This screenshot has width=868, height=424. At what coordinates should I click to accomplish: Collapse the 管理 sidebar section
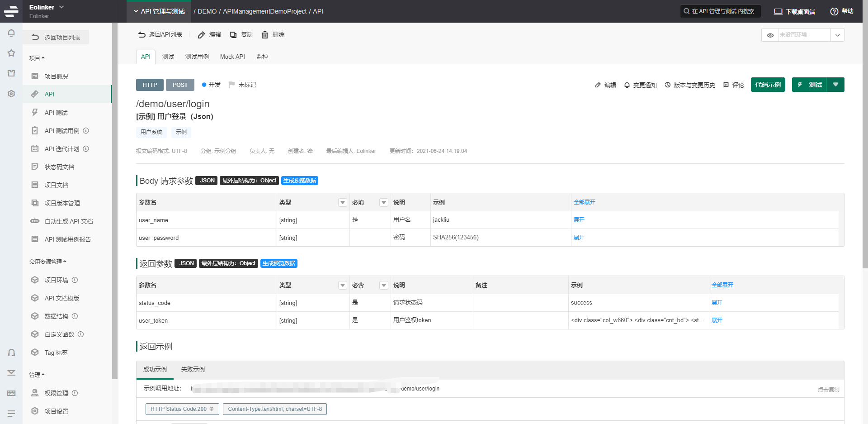pos(37,375)
